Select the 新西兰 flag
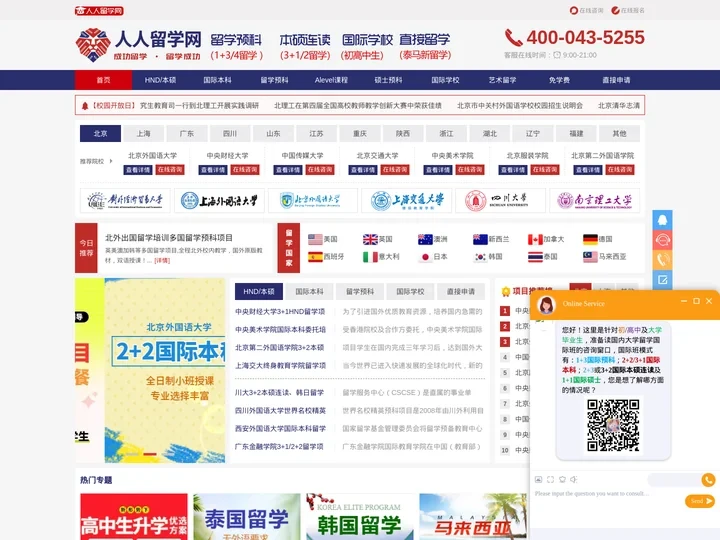Screen dimensions: 720x540 [x=480, y=239]
